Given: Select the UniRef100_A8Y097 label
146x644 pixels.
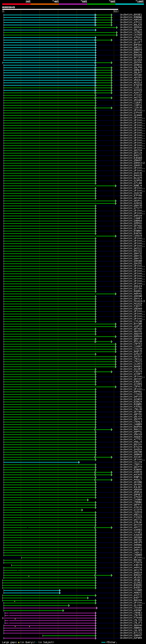Looking at the screenshot, I should pyautogui.click(x=131, y=379).
